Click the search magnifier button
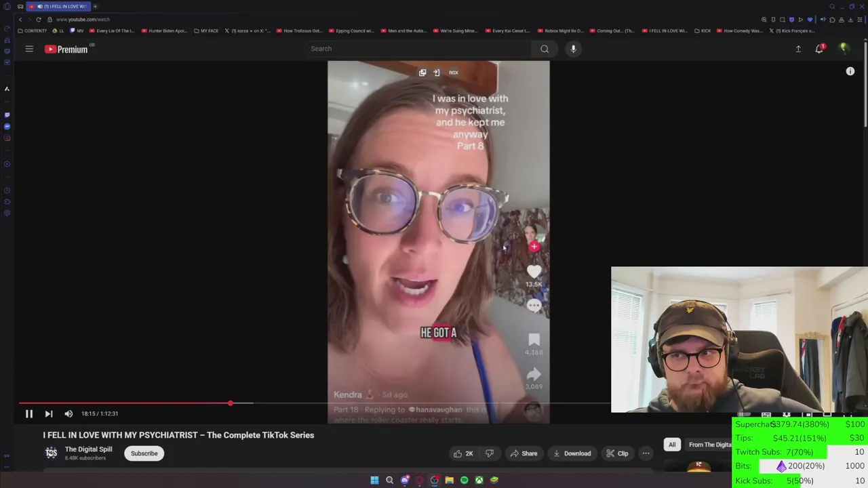The width and height of the screenshot is (868, 488). tap(545, 49)
